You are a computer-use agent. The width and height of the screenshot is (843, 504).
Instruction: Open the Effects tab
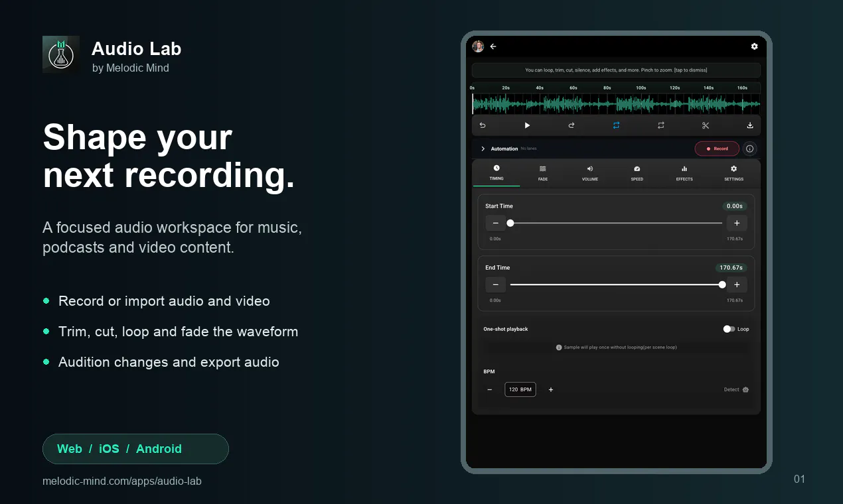coord(684,173)
